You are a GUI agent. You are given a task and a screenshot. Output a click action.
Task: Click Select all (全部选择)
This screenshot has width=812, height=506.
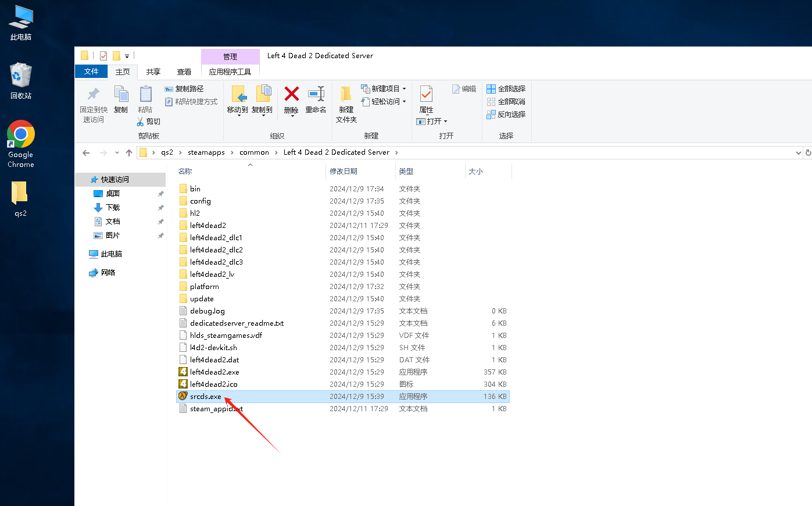[506, 89]
